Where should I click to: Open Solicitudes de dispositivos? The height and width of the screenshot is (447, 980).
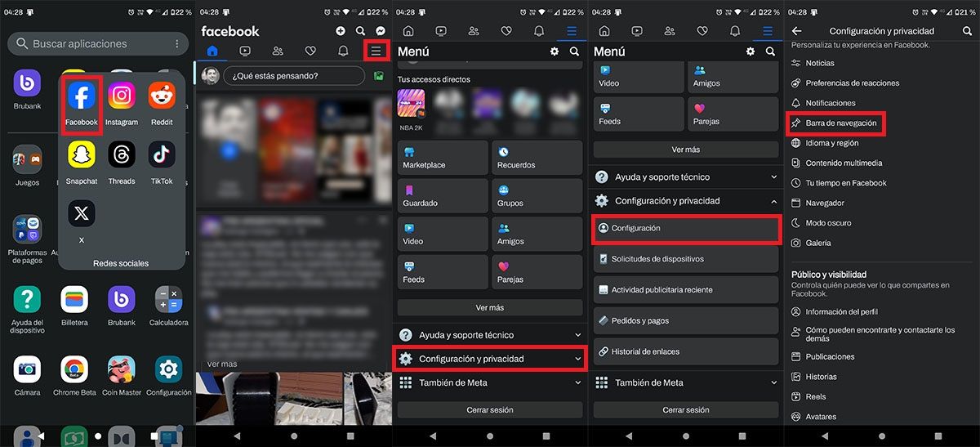pos(686,259)
